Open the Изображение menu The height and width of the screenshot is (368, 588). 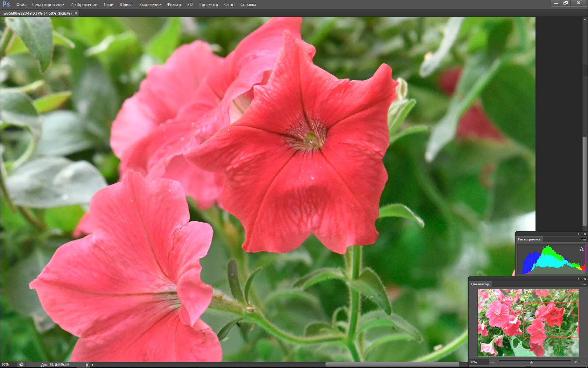[84, 5]
